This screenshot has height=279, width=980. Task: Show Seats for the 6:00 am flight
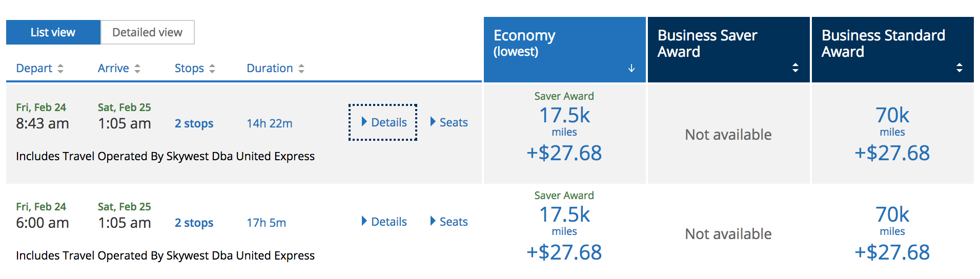[449, 222]
